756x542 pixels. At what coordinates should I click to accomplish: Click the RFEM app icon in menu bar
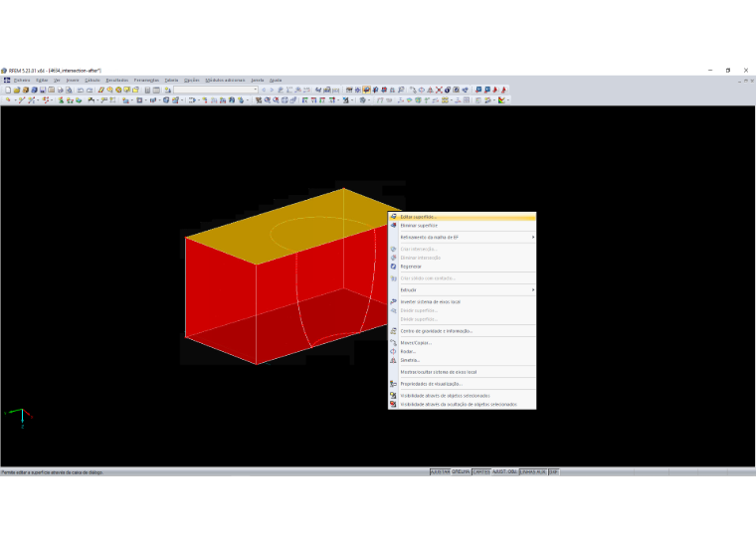[7, 80]
